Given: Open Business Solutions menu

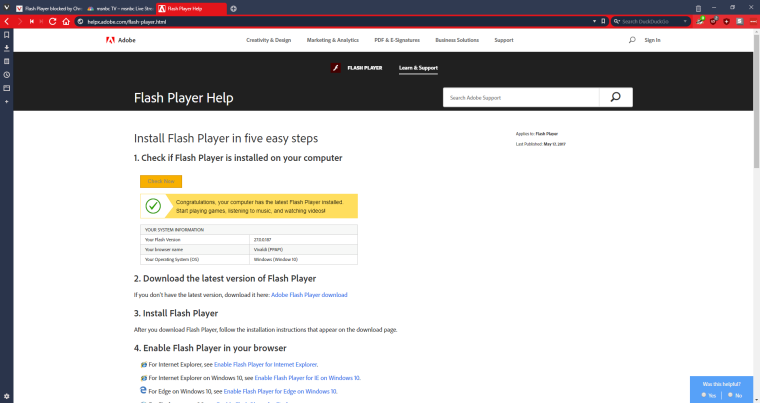Looking at the screenshot, I should click(x=457, y=40).
